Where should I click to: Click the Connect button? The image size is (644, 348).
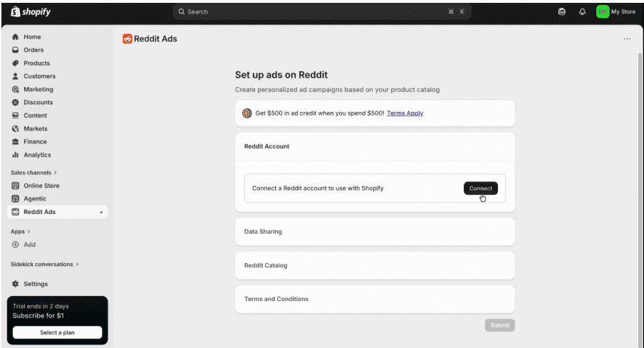[481, 188]
